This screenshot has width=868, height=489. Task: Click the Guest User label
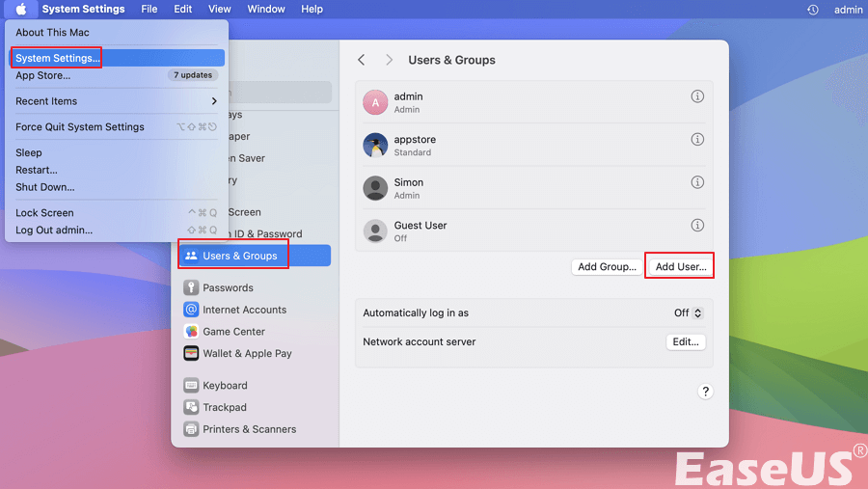point(420,226)
